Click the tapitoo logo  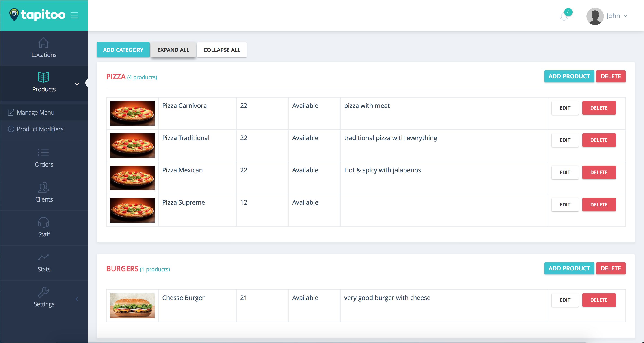37,15
